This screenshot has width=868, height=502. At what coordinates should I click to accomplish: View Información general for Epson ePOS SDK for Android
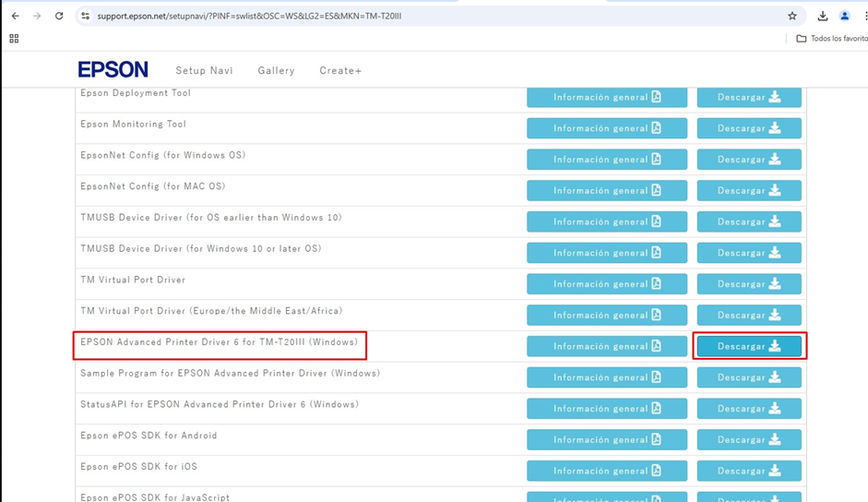click(607, 439)
